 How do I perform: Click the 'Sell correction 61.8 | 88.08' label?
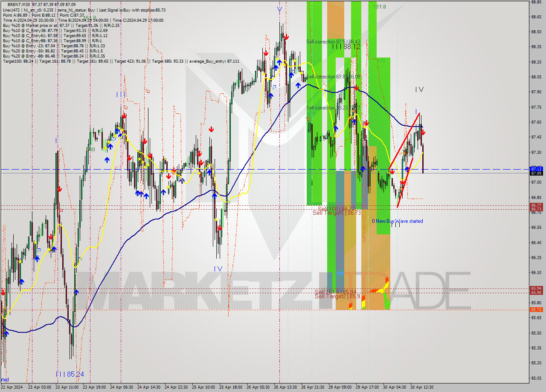pos(333,77)
